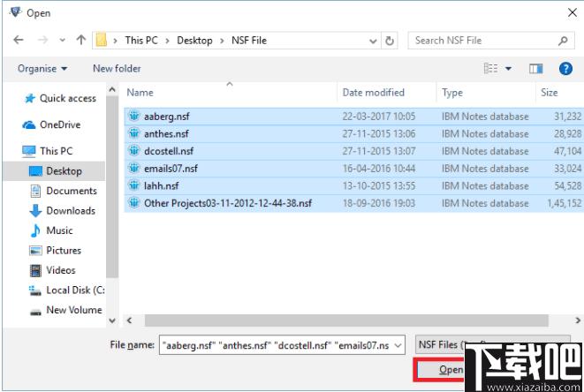Click the Open button
Image resolution: width=584 pixels, height=392 pixels.
pyautogui.click(x=448, y=370)
